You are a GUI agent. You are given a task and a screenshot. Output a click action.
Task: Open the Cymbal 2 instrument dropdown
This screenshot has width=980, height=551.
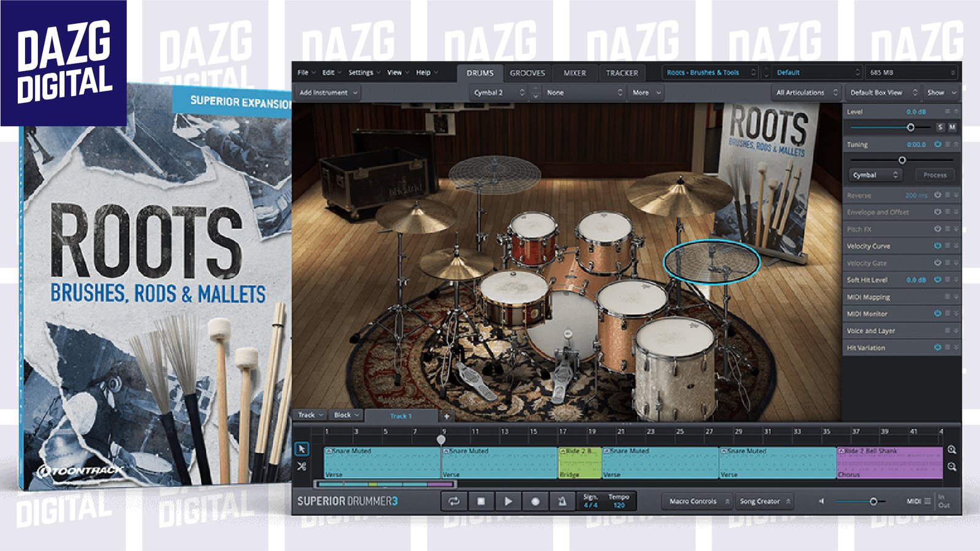(499, 92)
